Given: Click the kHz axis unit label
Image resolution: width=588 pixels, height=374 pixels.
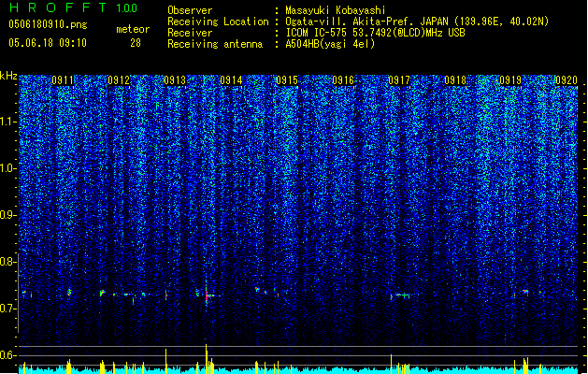Looking at the screenshot, I should click(8, 76).
